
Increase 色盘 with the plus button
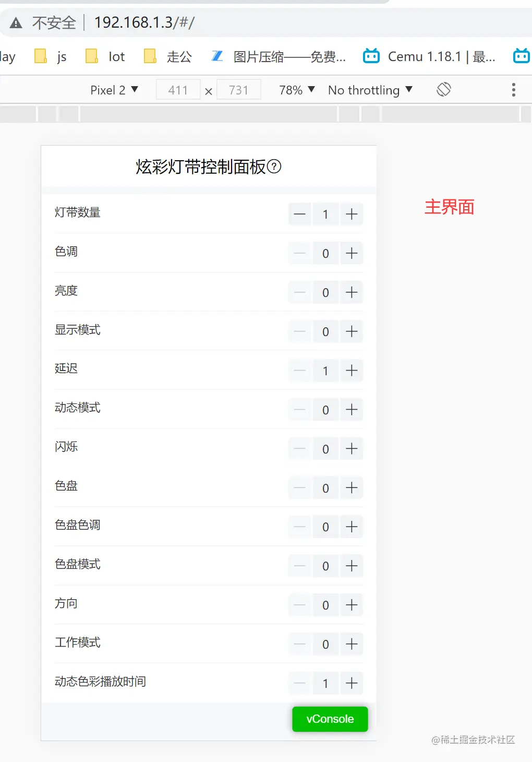tap(352, 488)
